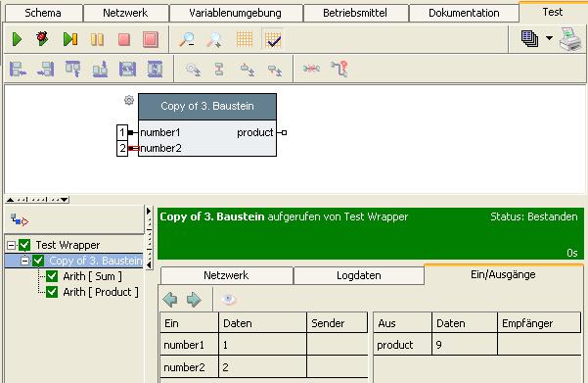
Task: Click the stacked pages icon
Action: pos(529,38)
